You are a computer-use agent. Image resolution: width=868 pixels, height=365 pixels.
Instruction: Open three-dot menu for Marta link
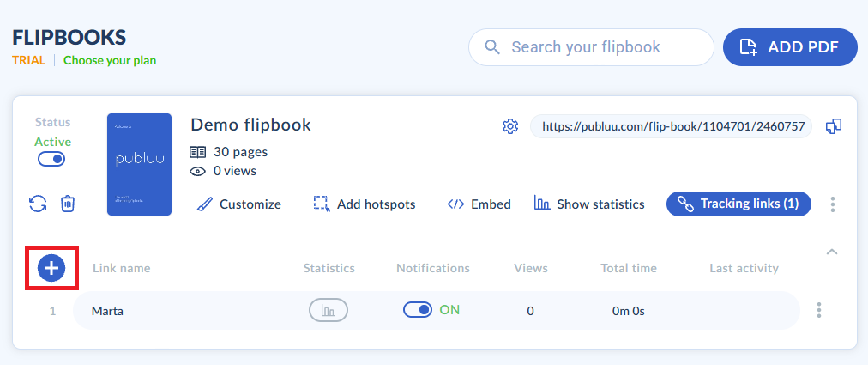pos(819,310)
